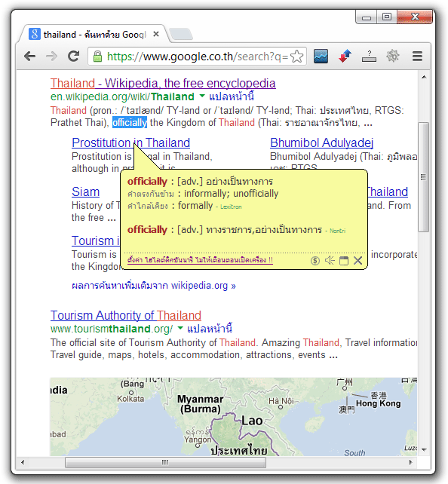This screenshot has width=448, height=484.
Task: Close the thailand Google search tab
Action: pyautogui.click(x=156, y=34)
